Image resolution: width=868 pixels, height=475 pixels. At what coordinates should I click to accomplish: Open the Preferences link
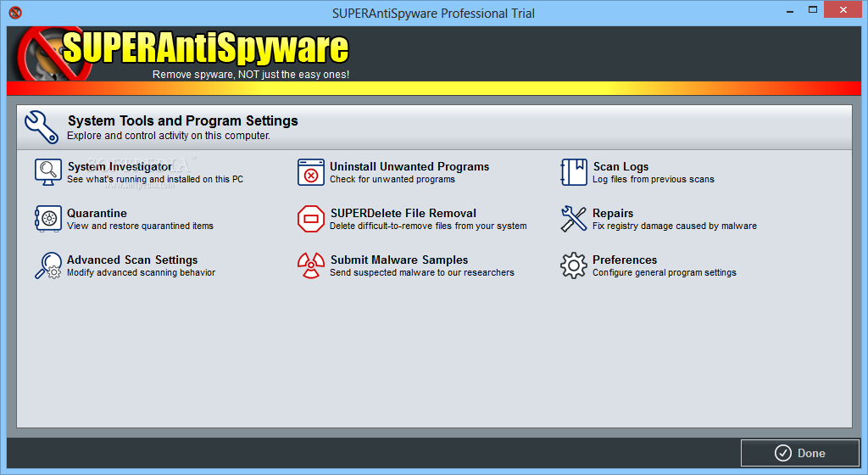point(625,260)
